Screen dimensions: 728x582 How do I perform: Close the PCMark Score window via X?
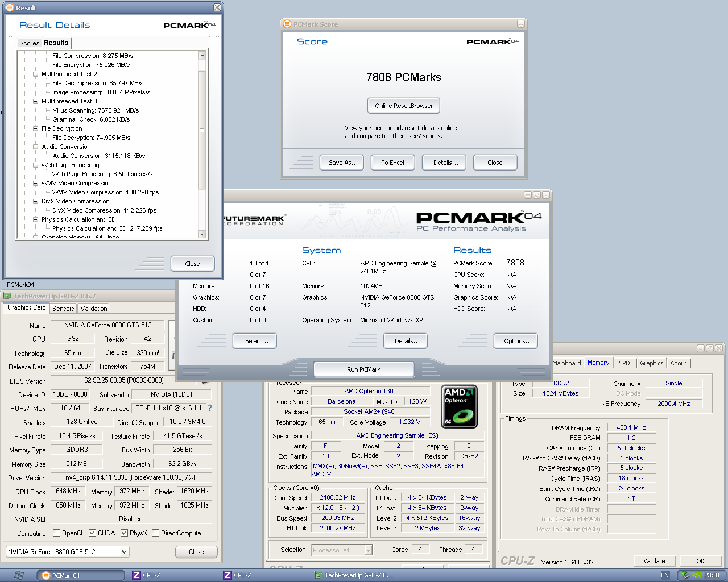[x=520, y=24]
